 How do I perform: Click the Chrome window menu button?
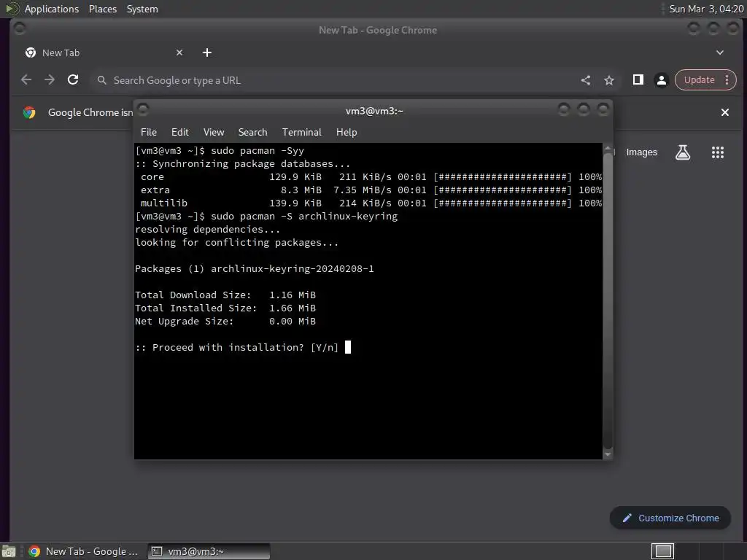pyautogui.click(x=20, y=29)
